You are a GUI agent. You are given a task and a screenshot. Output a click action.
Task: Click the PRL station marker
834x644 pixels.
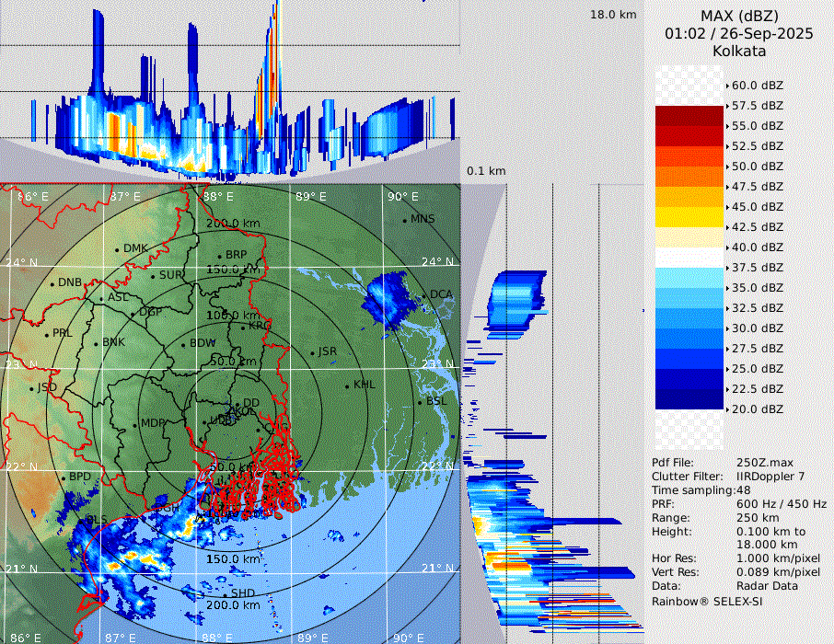click(x=46, y=334)
